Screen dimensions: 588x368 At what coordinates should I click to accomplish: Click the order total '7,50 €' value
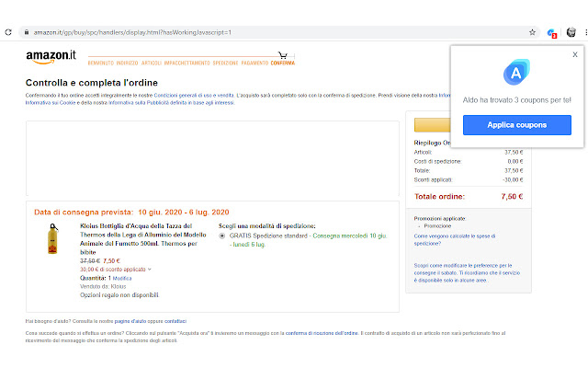click(512, 196)
